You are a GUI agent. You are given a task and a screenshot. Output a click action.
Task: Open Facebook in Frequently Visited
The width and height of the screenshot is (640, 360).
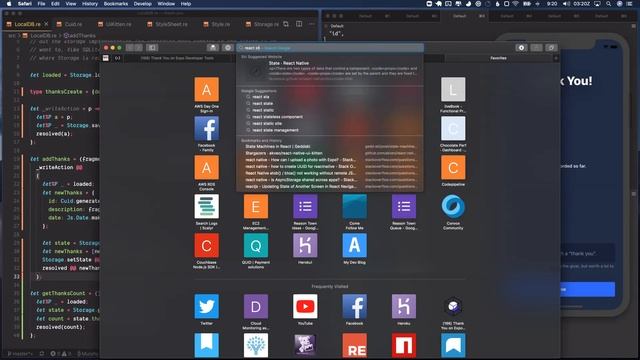pyautogui.click(x=354, y=306)
